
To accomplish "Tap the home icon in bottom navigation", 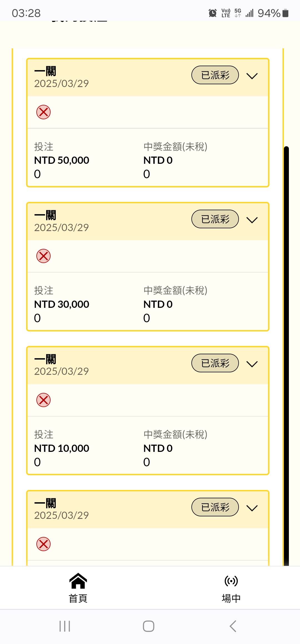I will click(x=78, y=581).
